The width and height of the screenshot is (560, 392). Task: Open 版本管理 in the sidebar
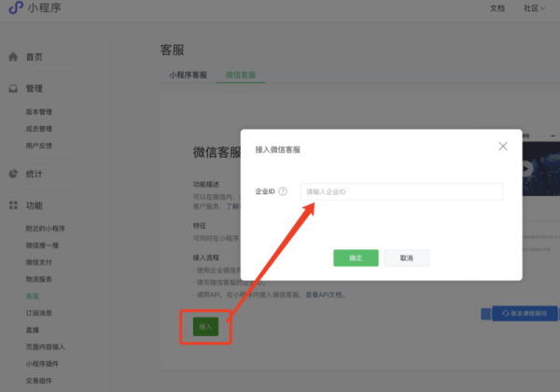[39, 112]
